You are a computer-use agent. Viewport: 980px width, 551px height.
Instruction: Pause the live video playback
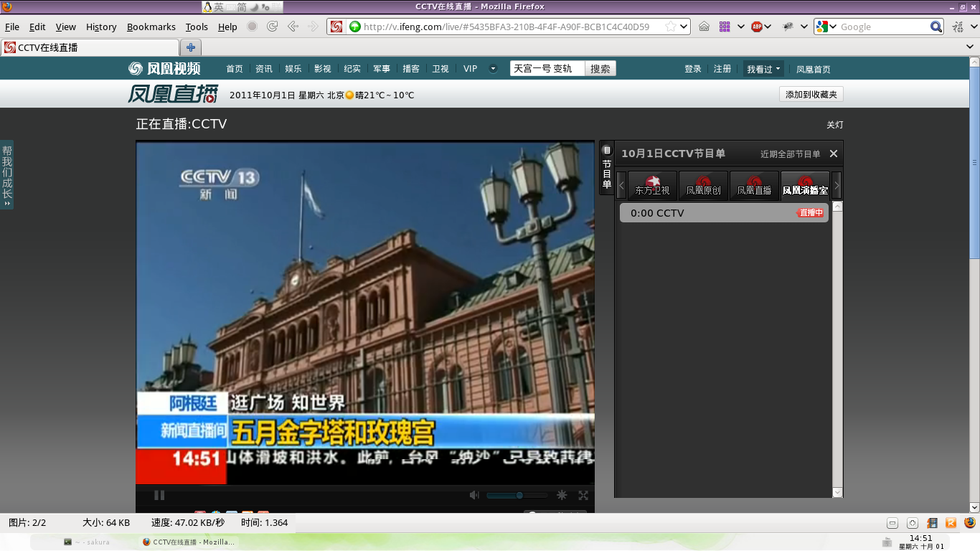click(x=159, y=495)
